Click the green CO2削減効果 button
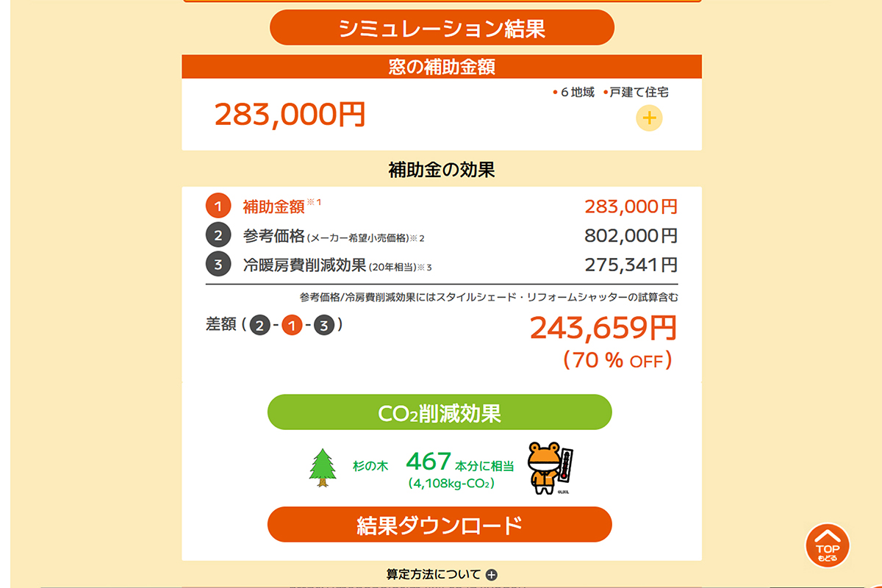 click(x=441, y=412)
